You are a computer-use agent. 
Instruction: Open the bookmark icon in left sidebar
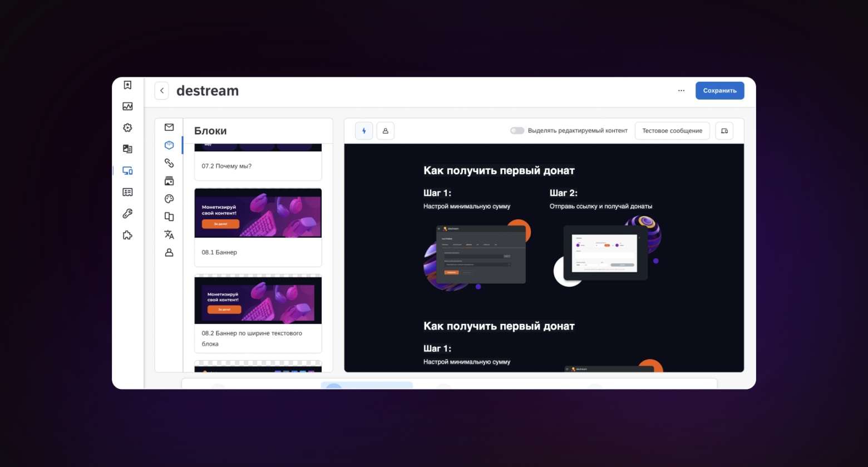[127, 85]
